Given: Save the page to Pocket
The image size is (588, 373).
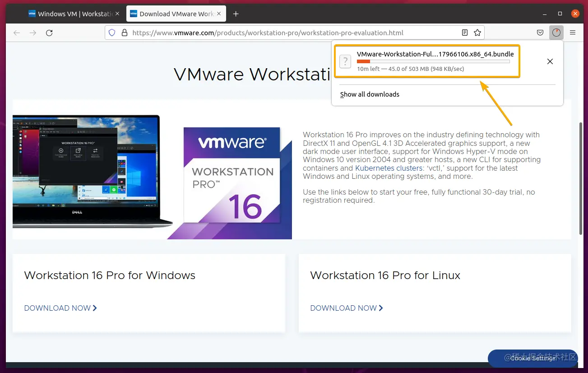Looking at the screenshot, I should [540, 33].
